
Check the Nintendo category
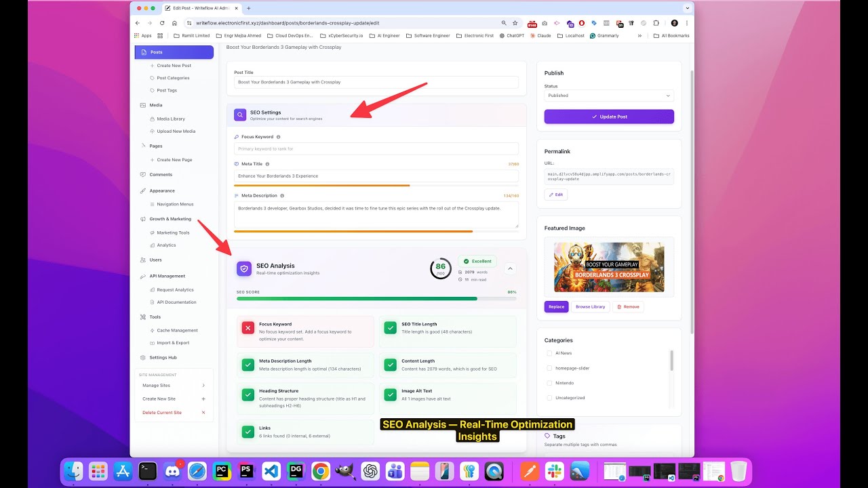[x=549, y=383]
